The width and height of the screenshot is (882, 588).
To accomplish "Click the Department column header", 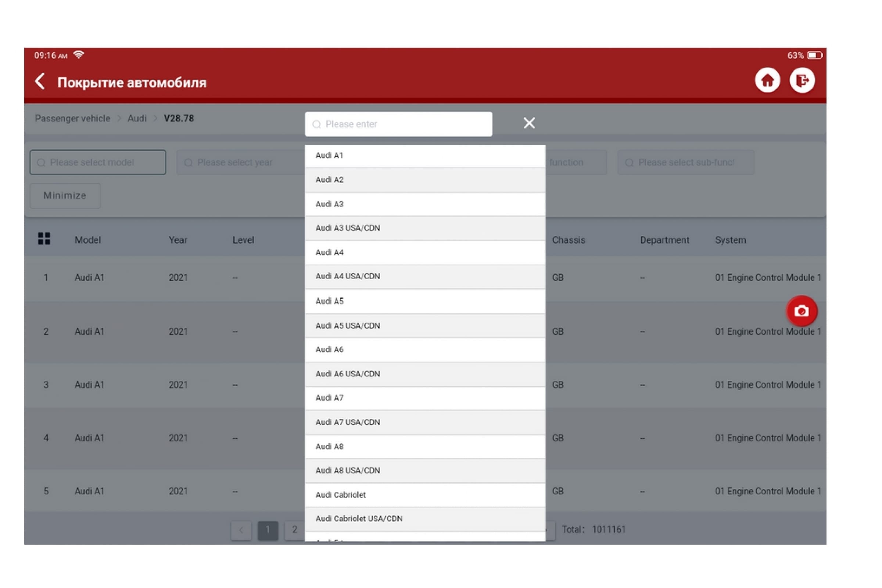I will 664,240.
